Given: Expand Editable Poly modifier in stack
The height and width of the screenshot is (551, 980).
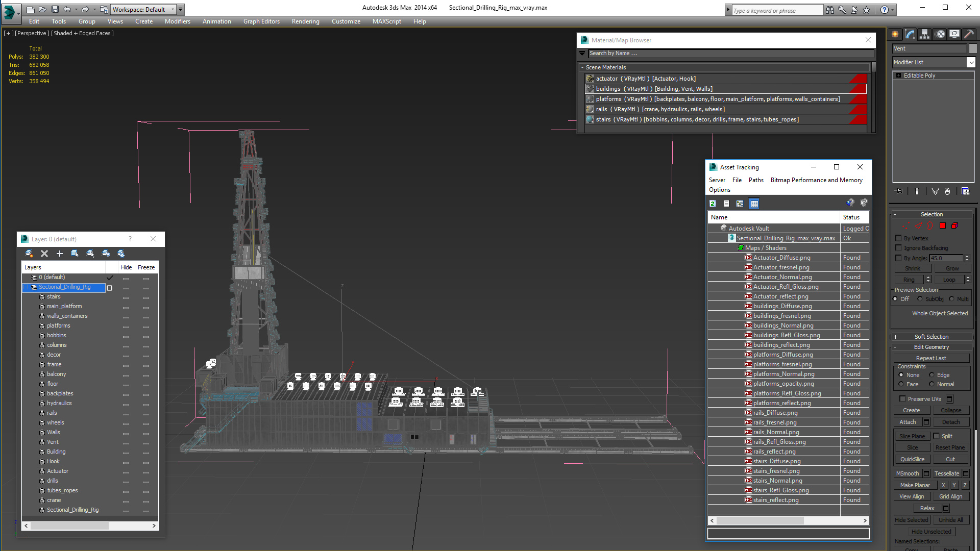Looking at the screenshot, I should (898, 76).
